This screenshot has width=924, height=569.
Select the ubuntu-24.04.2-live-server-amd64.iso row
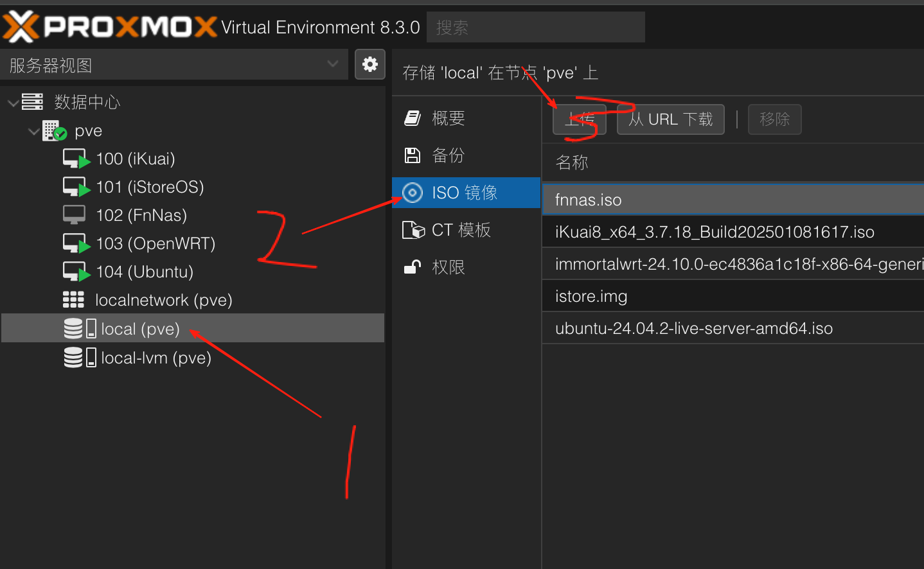click(733, 328)
